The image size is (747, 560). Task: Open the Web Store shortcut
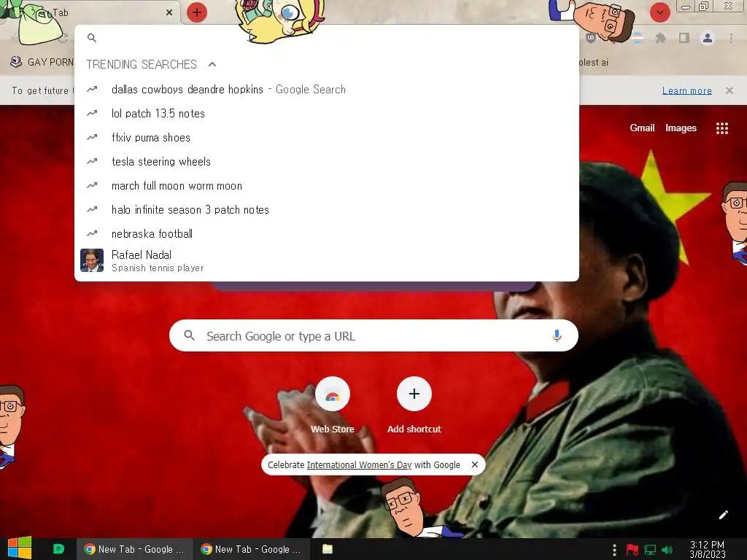tap(333, 405)
